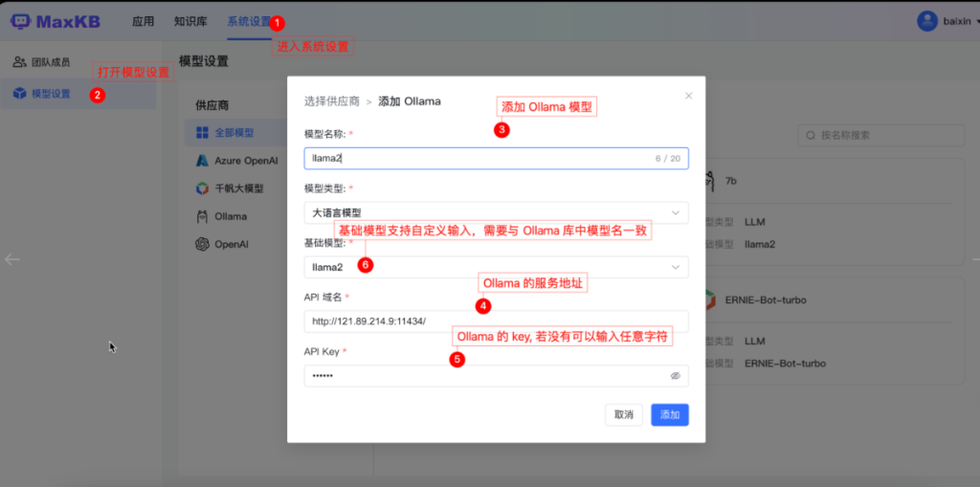This screenshot has height=487, width=980.
Task: Click the OpenAI logo icon
Action: coord(202,244)
